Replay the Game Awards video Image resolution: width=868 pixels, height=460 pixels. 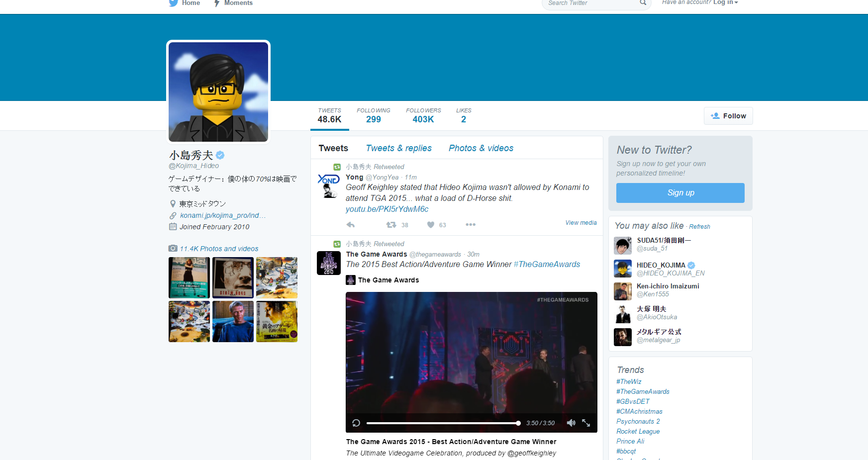tap(356, 423)
